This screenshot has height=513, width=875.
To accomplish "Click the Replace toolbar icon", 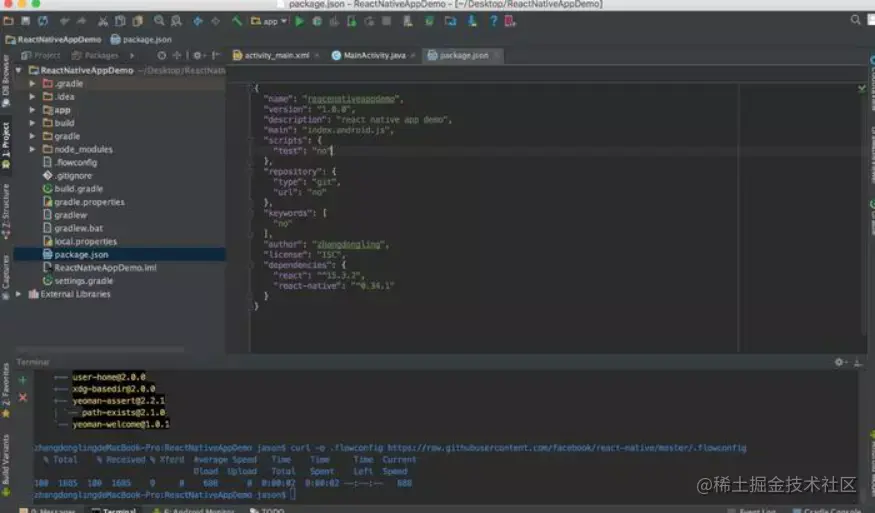I will click(176, 21).
